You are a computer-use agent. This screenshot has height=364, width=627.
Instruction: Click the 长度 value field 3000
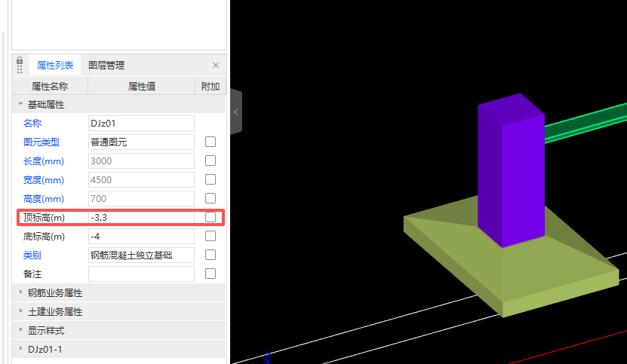tap(141, 161)
